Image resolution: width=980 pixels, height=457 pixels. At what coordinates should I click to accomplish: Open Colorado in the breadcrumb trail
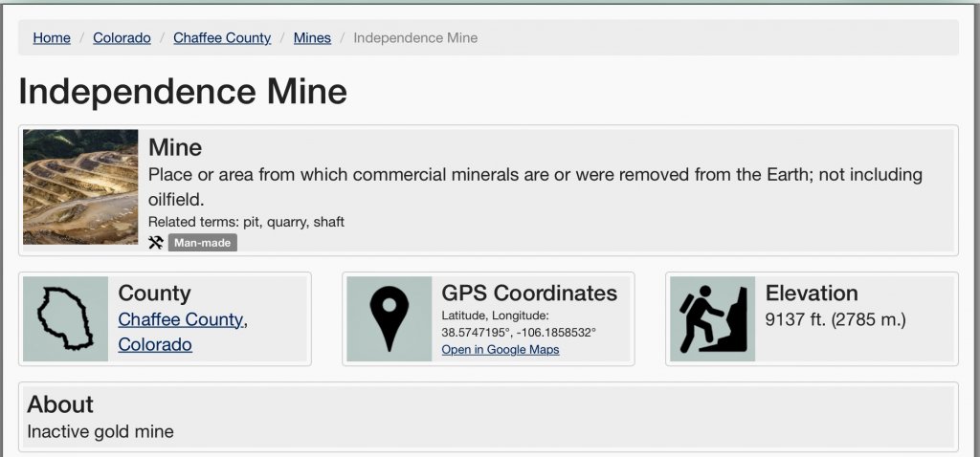pos(122,38)
